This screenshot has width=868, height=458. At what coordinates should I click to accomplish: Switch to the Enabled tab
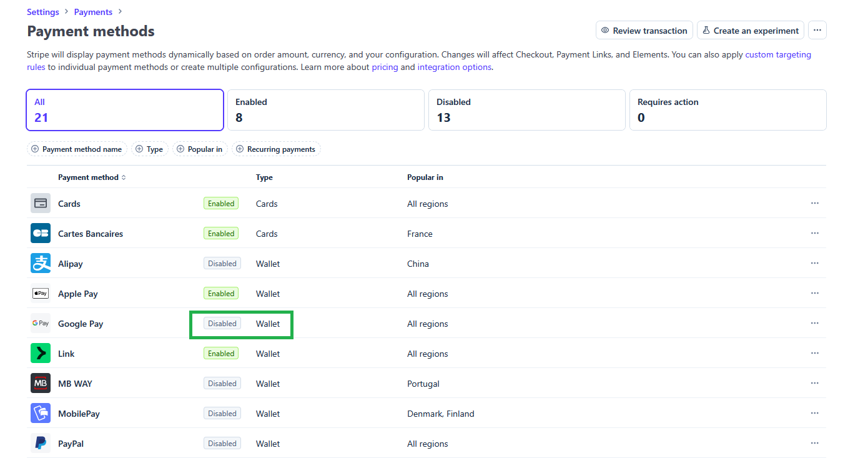click(x=325, y=110)
